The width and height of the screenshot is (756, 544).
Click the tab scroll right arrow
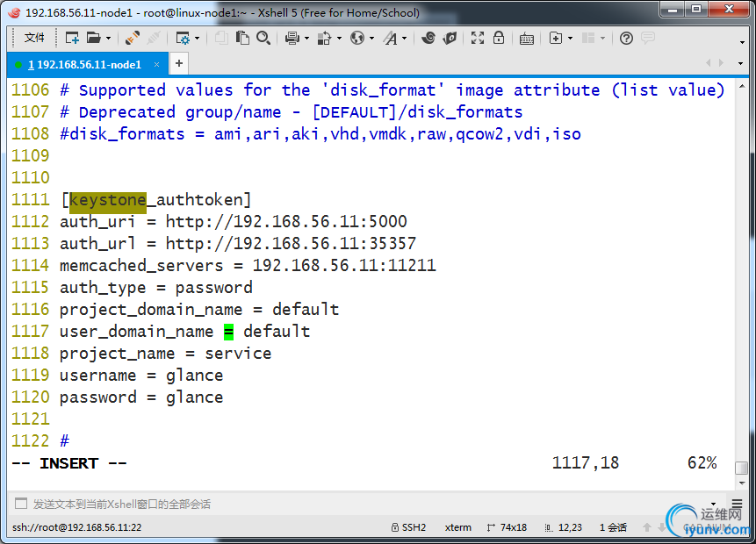point(721,63)
